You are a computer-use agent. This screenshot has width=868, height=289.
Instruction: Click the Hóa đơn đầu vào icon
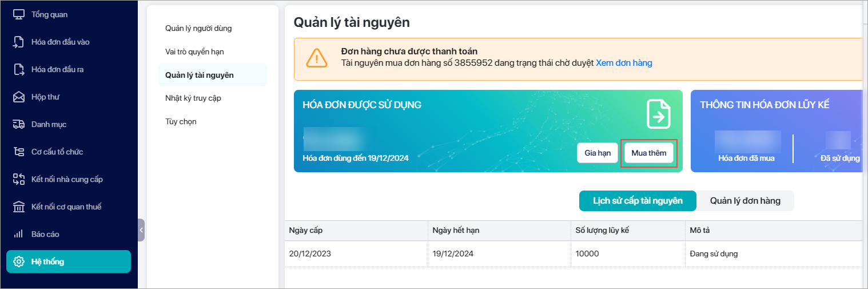click(x=19, y=42)
